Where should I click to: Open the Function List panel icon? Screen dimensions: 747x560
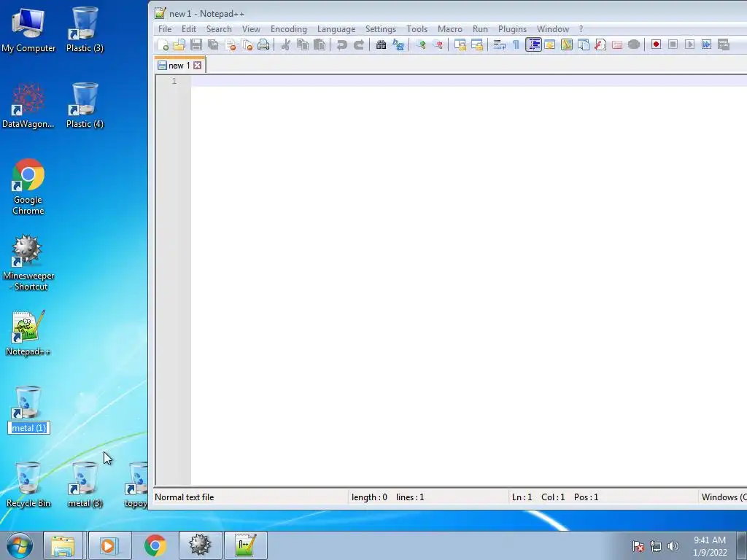pos(600,44)
